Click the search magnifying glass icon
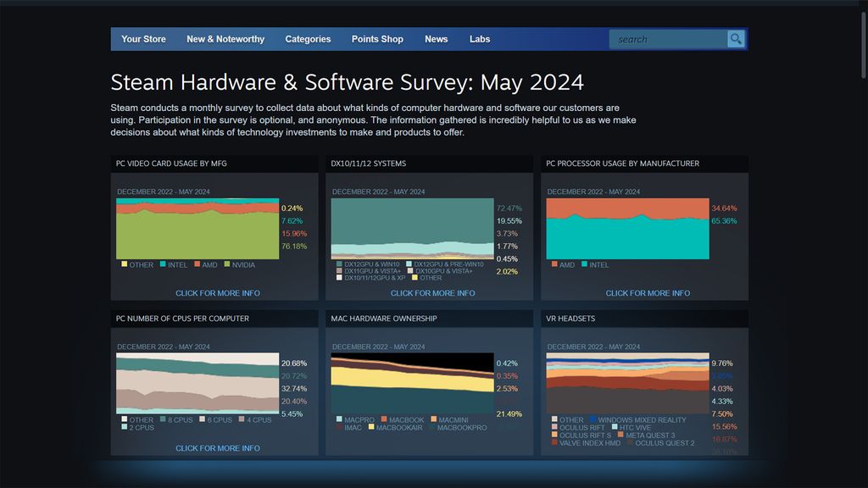Image resolution: width=868 pixels, height=488 pixels. pos(734,38)
